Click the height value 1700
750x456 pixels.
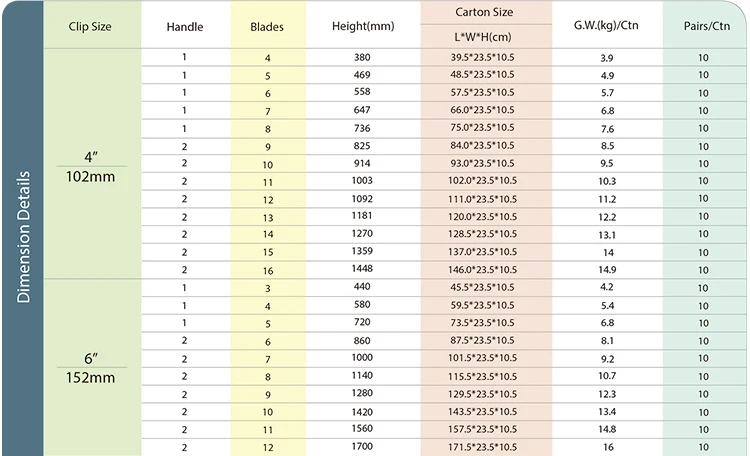coord(362,446)
